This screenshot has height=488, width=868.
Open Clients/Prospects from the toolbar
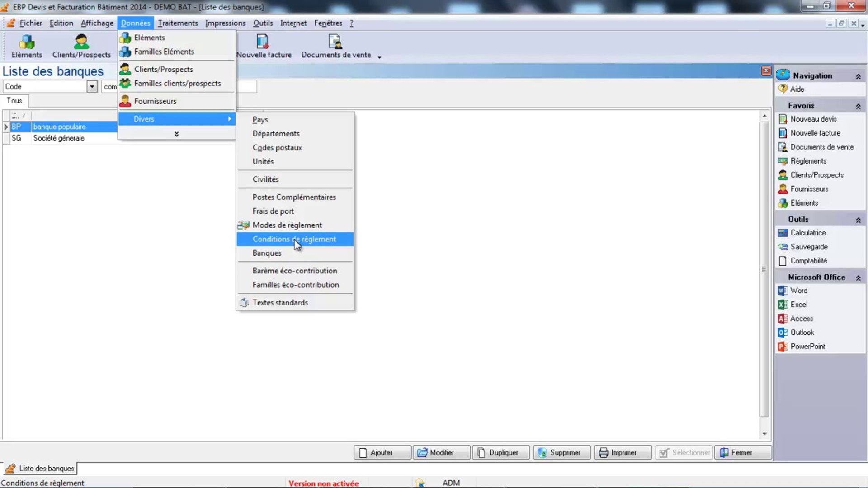(81, 46)
